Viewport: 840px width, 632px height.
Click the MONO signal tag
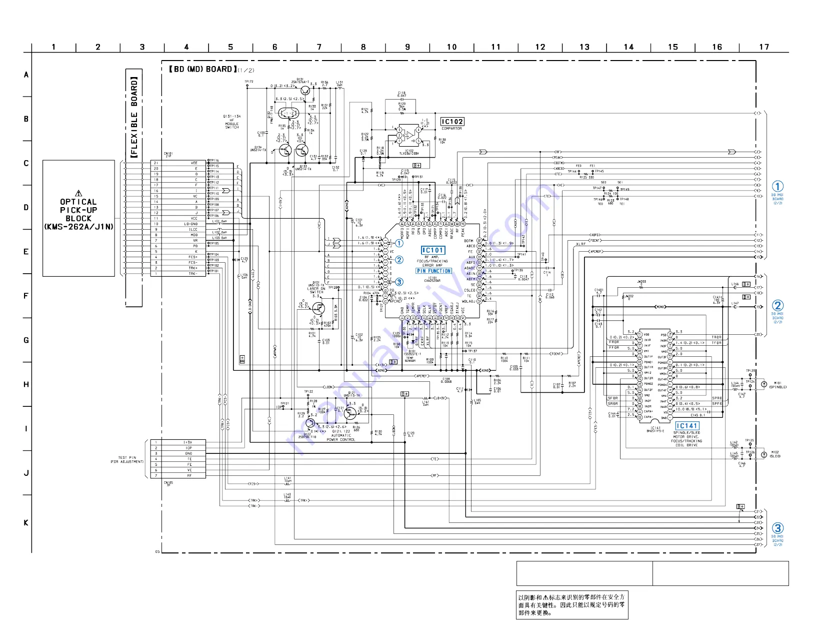click(x=660, y=307)
